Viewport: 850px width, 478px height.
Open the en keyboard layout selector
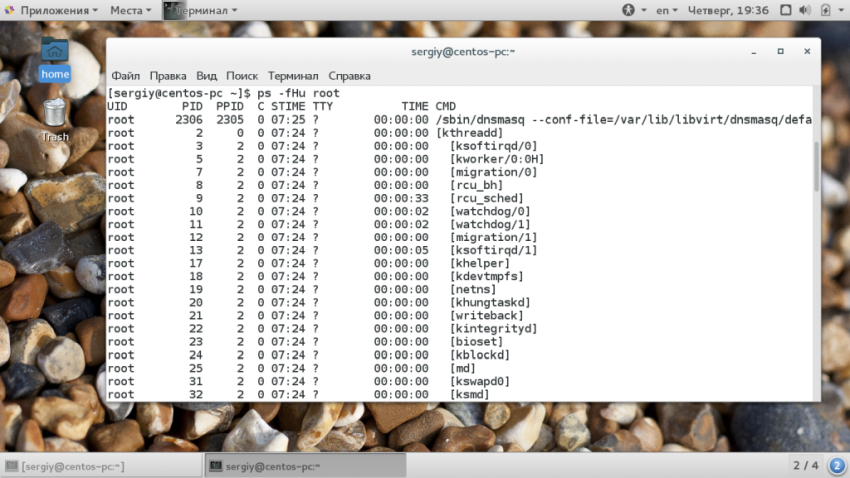(x=665, y=10)
